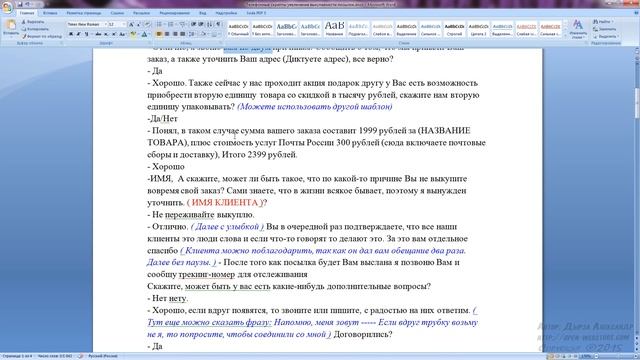The height and width of the screenshot is (360, 640).
Task: Expand the Styles gallery More arrow
Action: (x=565, y=36)
